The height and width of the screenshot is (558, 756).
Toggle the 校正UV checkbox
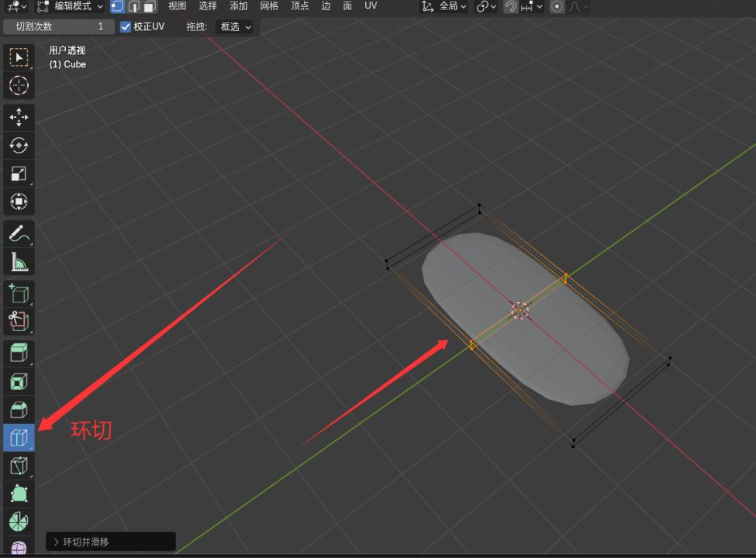(126, 26)
